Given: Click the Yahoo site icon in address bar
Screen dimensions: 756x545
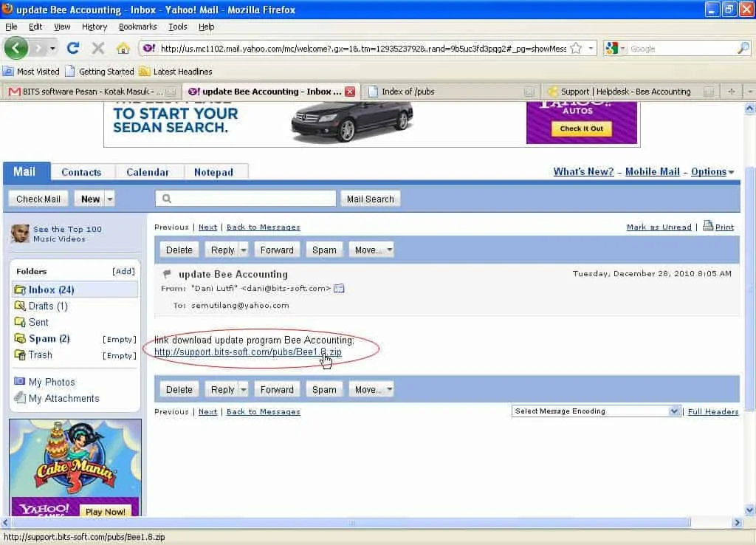Looking at the screenshot, I should click(x=149, y=48).
